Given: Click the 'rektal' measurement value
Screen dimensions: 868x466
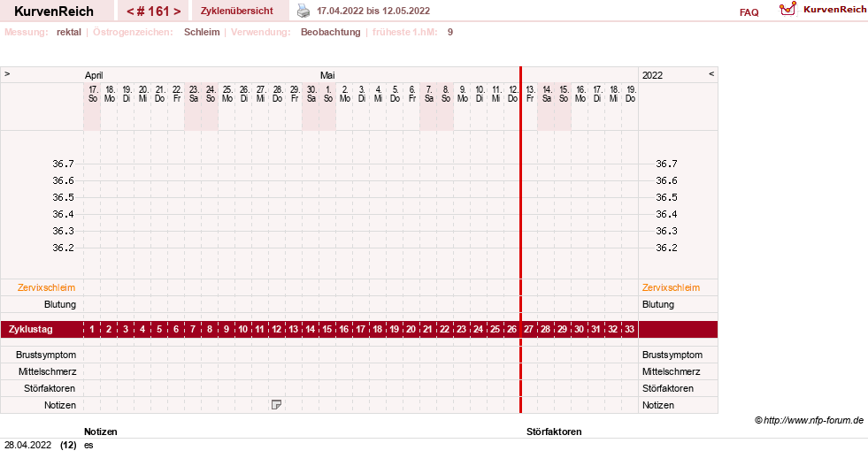Looking at the screenshot, I should click(x=69, y=32).
